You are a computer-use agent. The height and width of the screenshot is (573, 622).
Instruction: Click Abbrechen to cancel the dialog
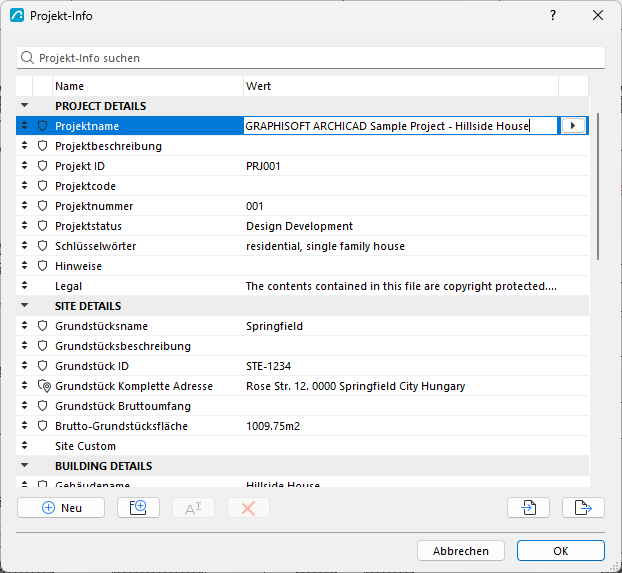tap(461, 551)
